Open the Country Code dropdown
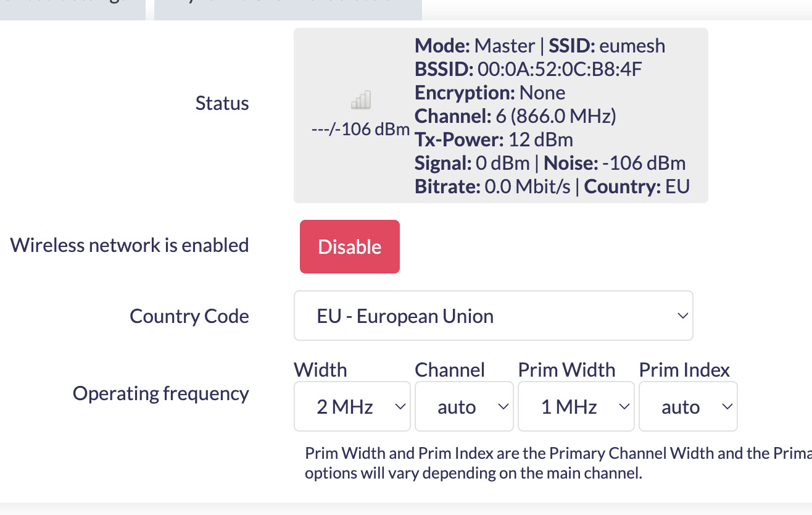Image resolution: width=812 pixels, height=515 pixels. click(493, 316)
